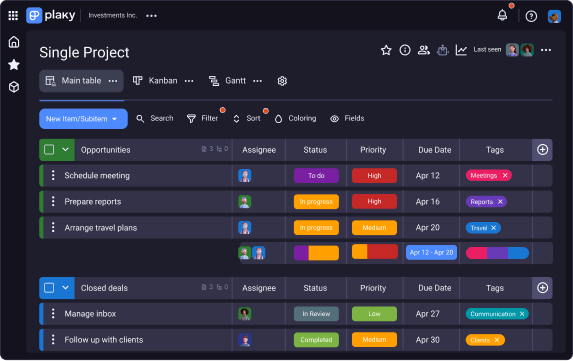Switch to Gantt view
This screenshot has width=573, height=361.
tap(227, 81)
